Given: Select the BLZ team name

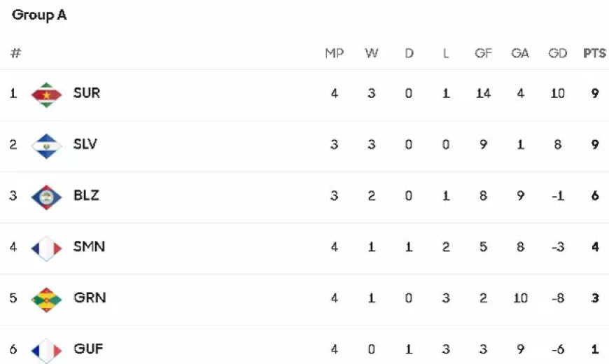Looking at the screenshot, I should tap(86, 196).
